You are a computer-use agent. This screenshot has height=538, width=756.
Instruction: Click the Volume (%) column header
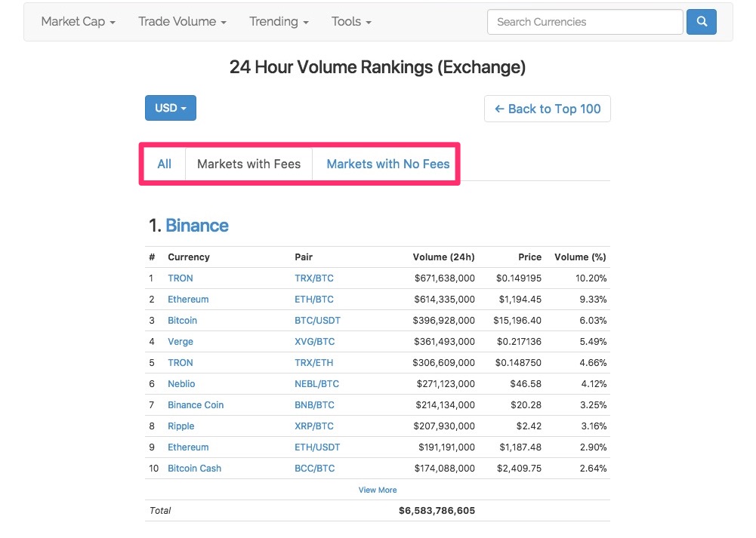coord(580,257)
